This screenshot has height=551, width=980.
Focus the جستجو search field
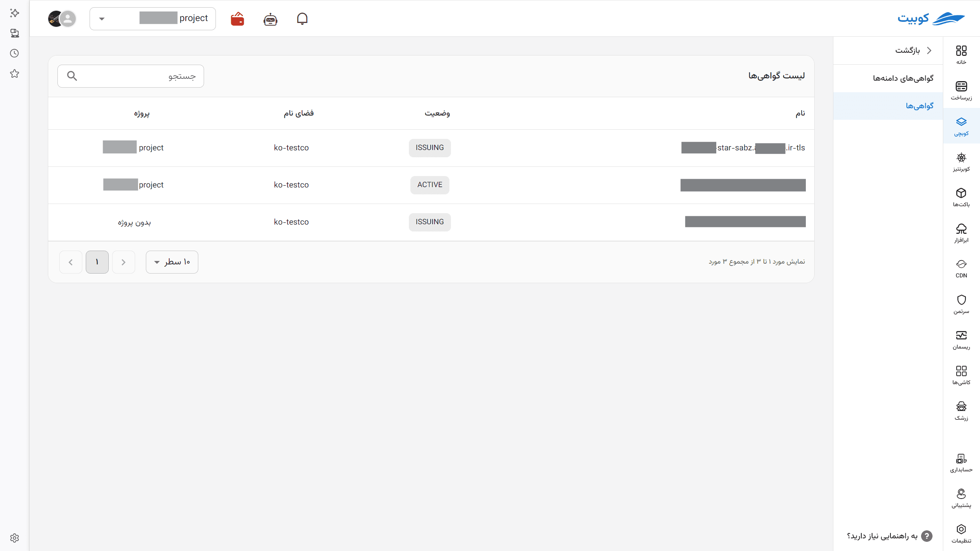pyautogui.click(x=131, y=76)
